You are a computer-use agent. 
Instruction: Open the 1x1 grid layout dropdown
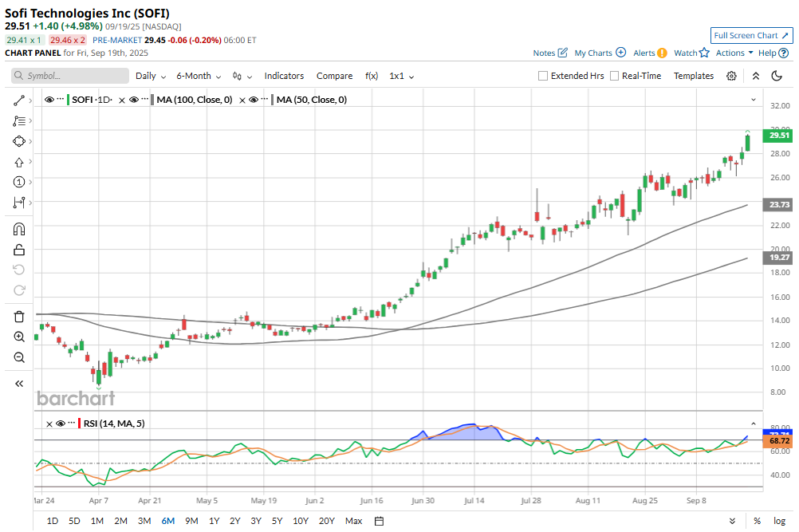402,76
